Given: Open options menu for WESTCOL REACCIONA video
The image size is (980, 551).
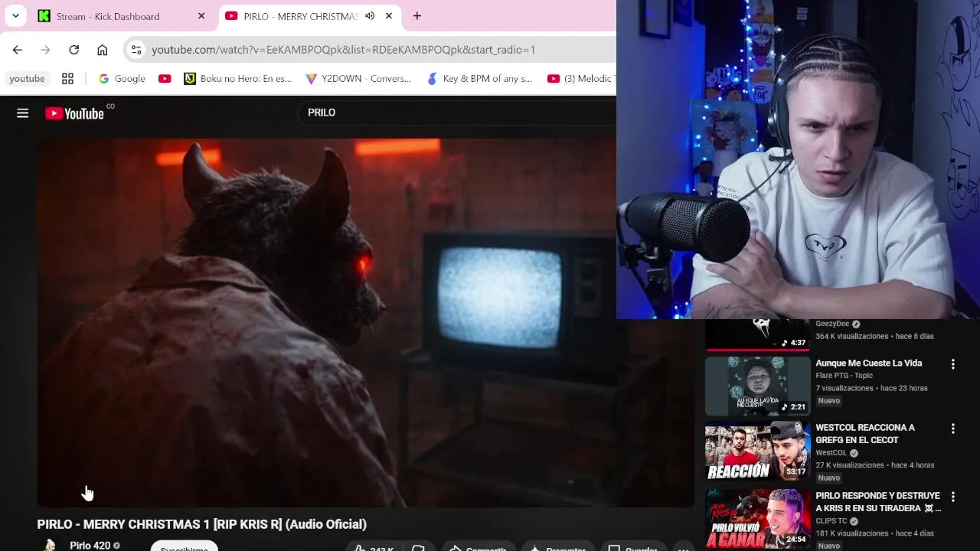Looking at the screenshot, I should [x=953, y=429].
